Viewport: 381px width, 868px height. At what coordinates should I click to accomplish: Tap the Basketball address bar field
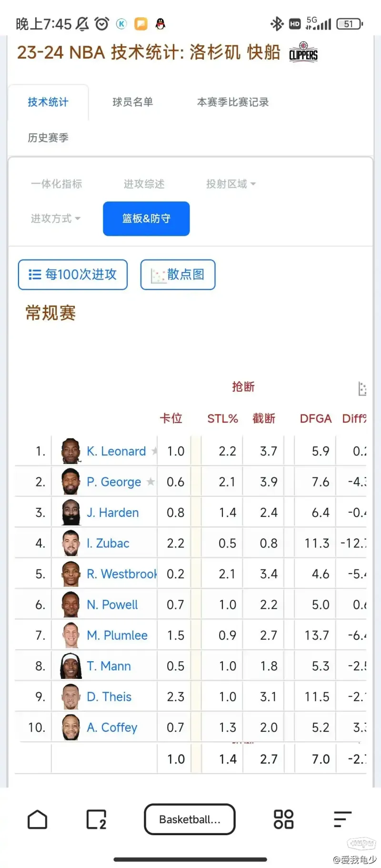click(190, 819)
